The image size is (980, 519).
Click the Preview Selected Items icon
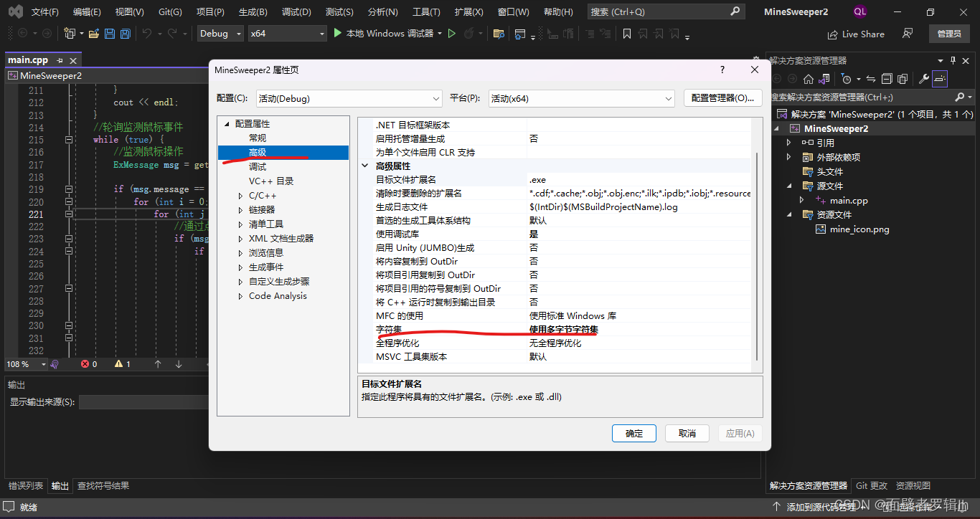[940, 79]
